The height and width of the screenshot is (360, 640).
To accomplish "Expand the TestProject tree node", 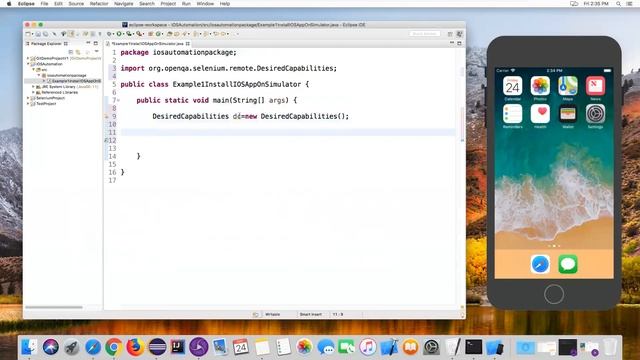I will 28,104.
